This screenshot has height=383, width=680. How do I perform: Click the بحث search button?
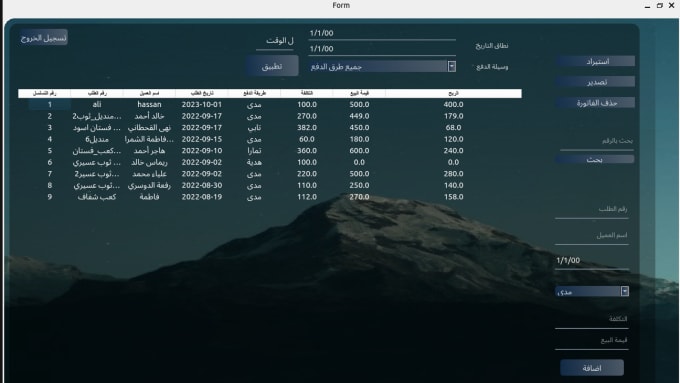click(x=595, y=160)
